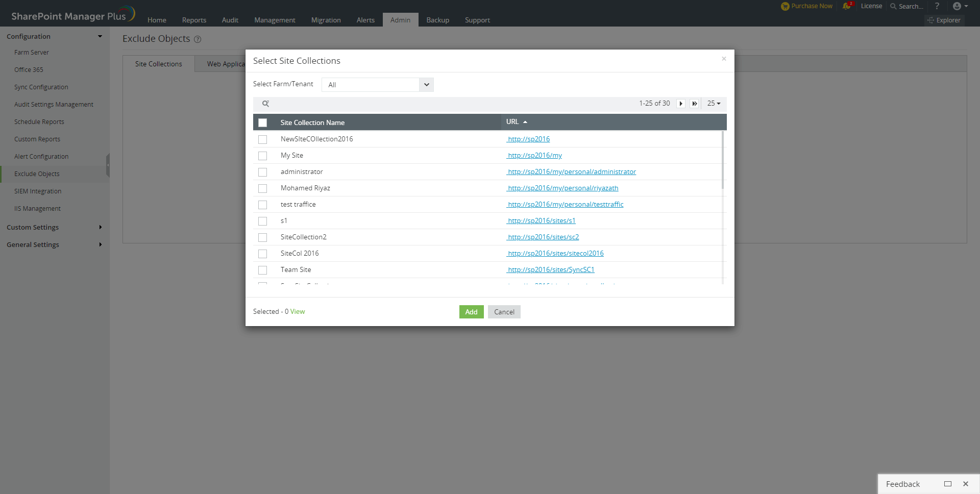Open the Home tab
980x494 pixels.
(x=157, y=20)
